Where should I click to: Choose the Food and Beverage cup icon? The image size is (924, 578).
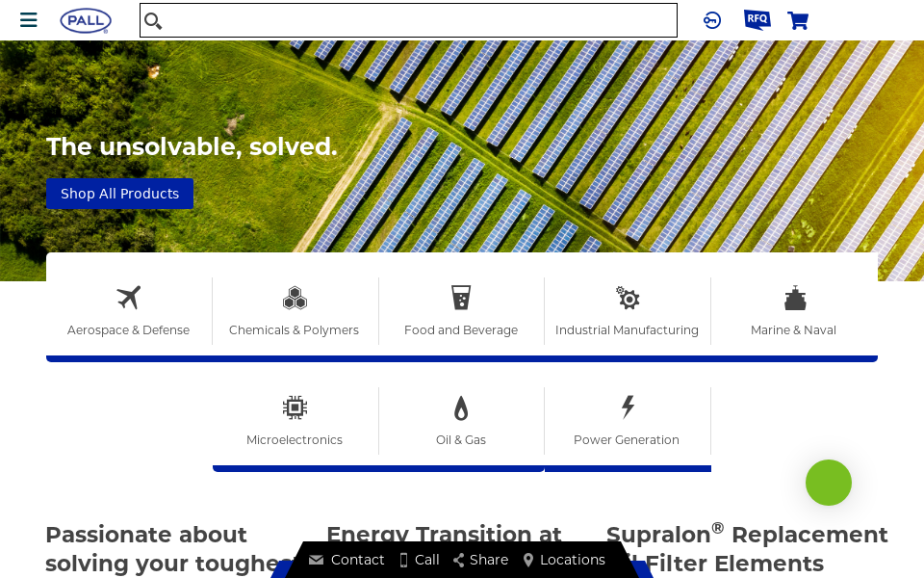tap(461, 298)
